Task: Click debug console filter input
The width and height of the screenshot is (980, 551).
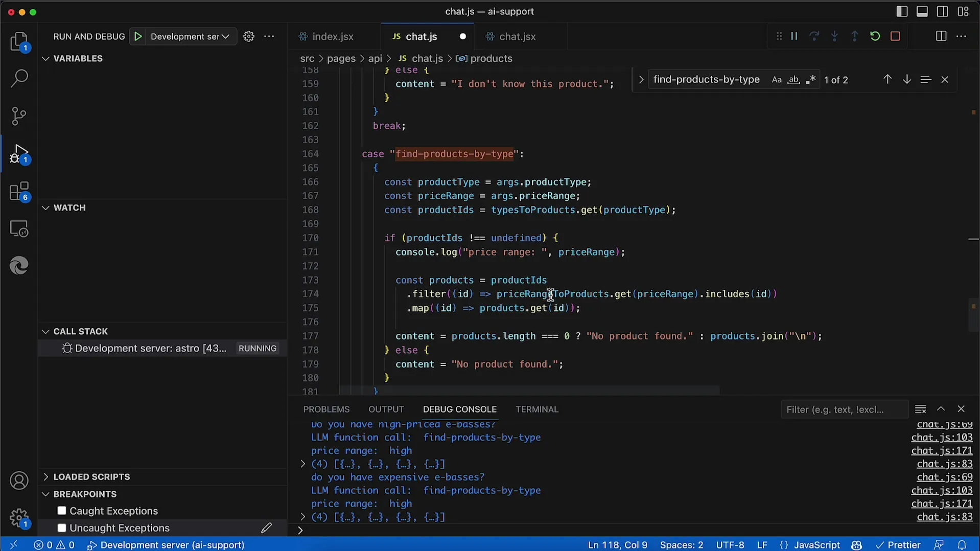Action: point(844,409)
